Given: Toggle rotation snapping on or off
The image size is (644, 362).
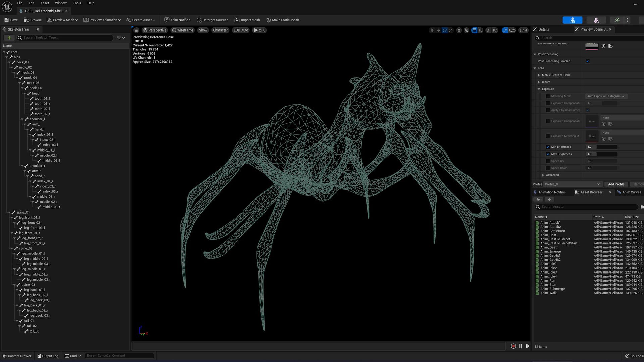Looking at the screenshot, I should pyautogui.click(x=489, y=30).
